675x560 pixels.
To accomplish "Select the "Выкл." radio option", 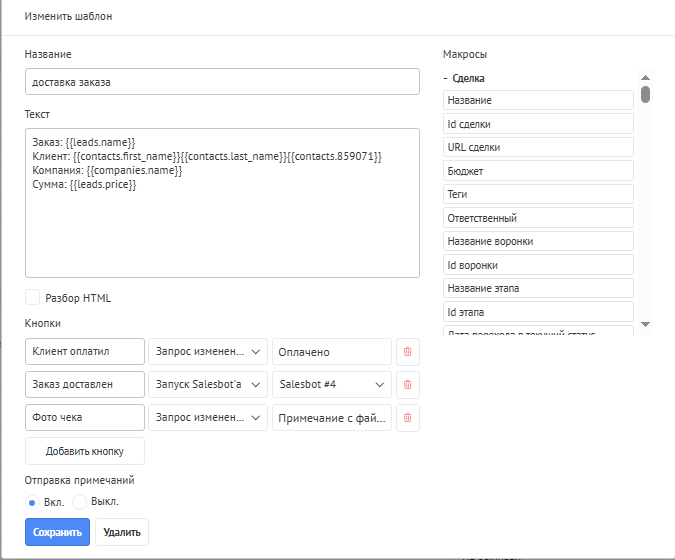I will point(79,502).
